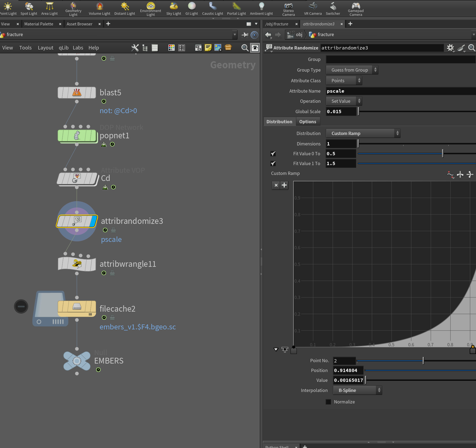Viewport: 476px width, 448px height.
Task: Click the navigate back arrow
Action: 268,35
